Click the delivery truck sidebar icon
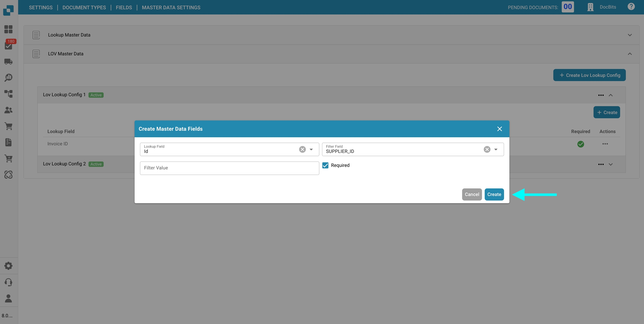Image resolution: width=644 pixels, height=324 pixels. point(8,62)
